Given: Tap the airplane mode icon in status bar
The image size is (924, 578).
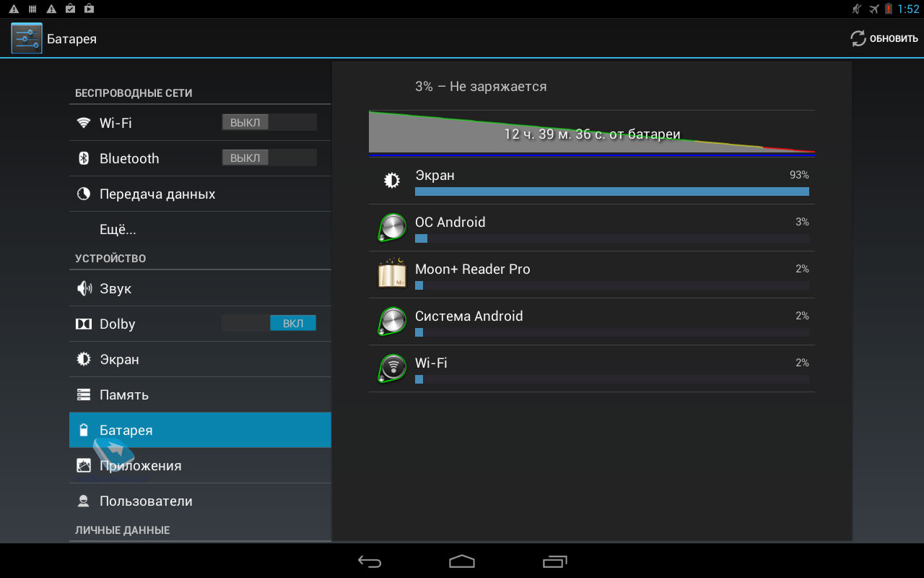Looking at the screenshot, I should (875, 9).
